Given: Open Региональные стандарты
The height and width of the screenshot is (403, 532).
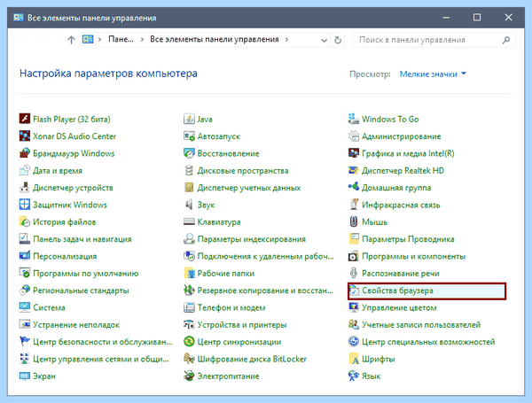Looking at the screenshot, I should [x=81, y=291].
